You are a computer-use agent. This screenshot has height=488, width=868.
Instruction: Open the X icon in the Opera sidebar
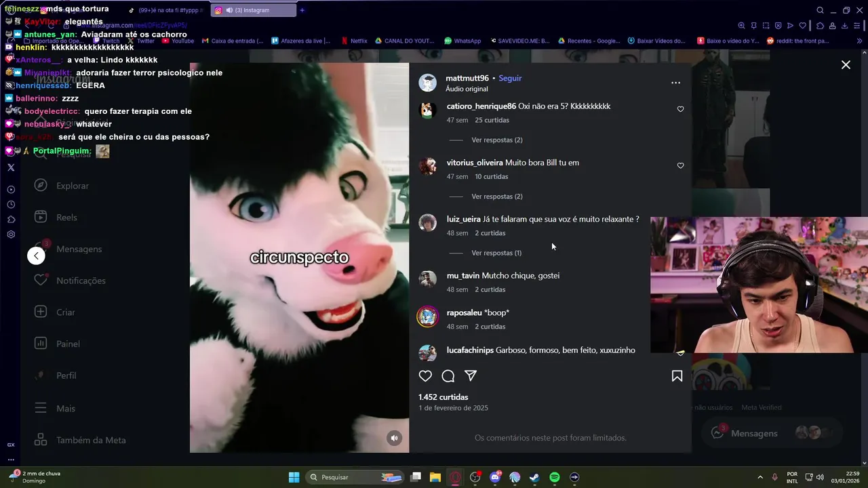pyautogui.click(x=11, y=167)
